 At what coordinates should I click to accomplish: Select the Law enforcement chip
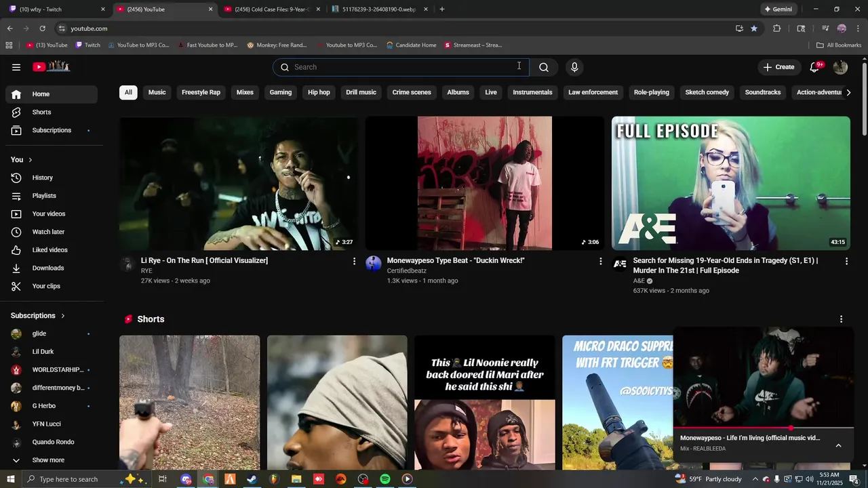pos(593,92)
